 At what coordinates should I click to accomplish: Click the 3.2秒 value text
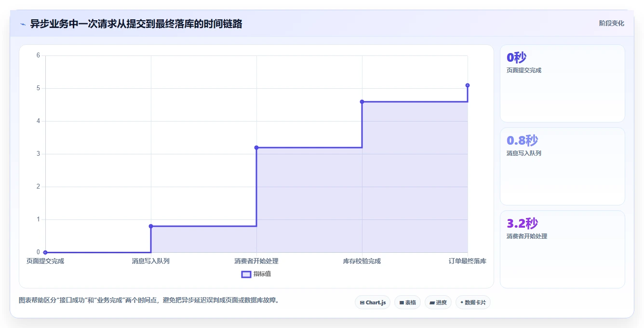click(x=522, y=223)
